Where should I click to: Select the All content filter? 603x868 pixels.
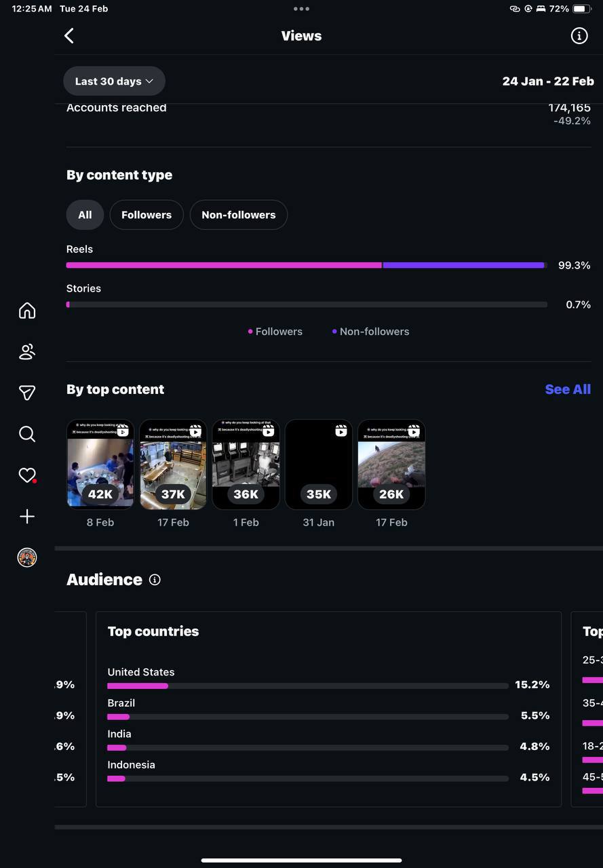tap(85, 215)
